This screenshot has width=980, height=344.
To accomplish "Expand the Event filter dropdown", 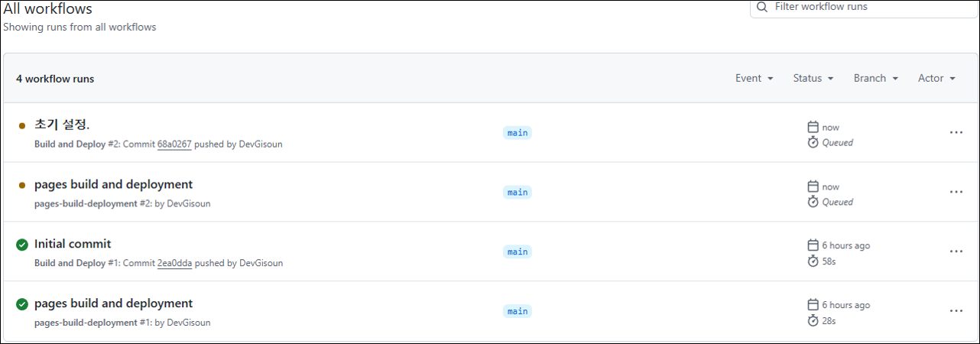I will (754, 78).
